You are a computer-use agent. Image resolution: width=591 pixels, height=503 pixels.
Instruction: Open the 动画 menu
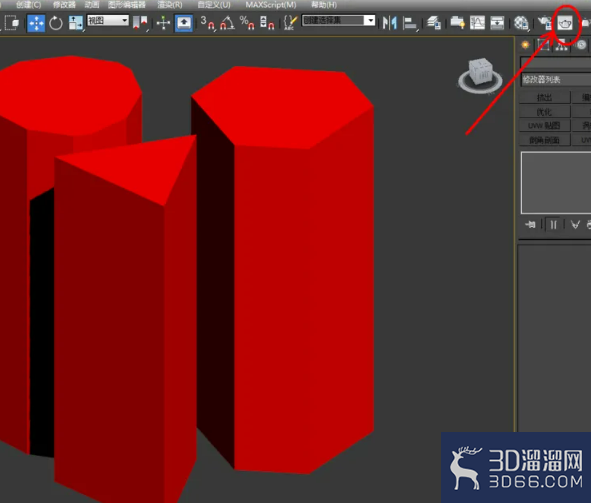[x=92, y=5]
